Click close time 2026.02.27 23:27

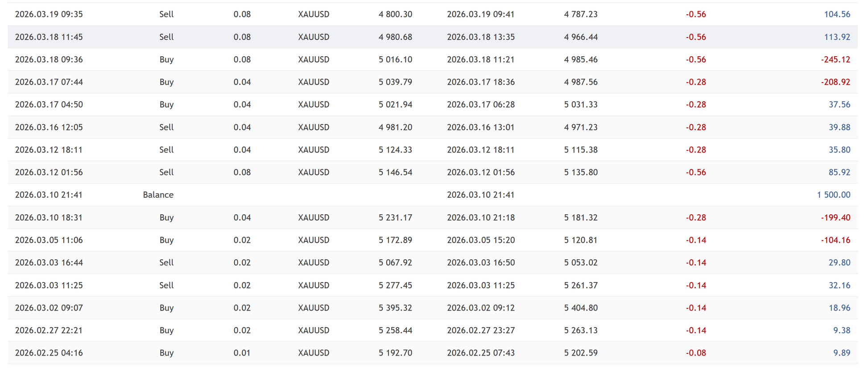(x=480, y=331)
